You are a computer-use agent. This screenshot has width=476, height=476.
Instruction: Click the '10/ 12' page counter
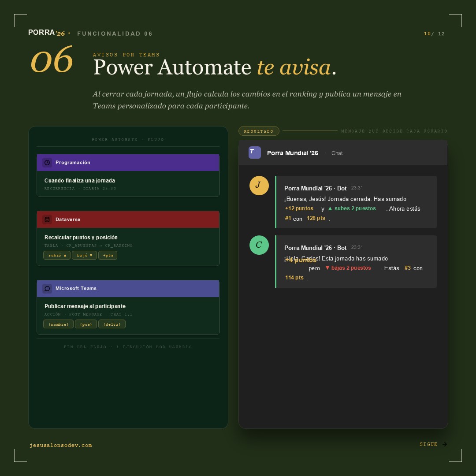pyautogui.click(x=434, y=33)
